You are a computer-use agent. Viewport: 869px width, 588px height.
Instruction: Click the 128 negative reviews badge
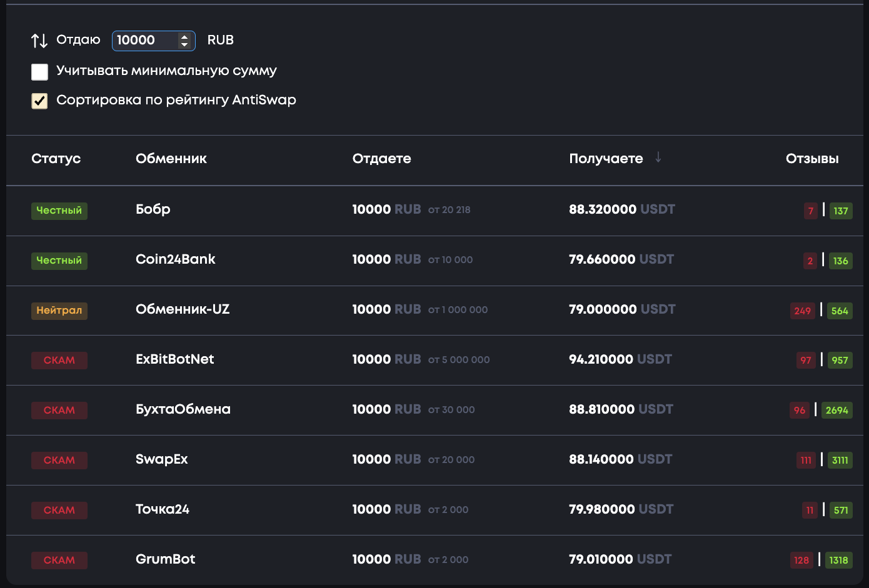[x=801, y=561]
